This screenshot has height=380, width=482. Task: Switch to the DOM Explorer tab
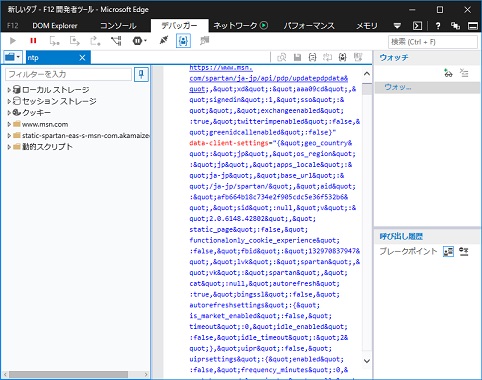click(x=55, y=26)
